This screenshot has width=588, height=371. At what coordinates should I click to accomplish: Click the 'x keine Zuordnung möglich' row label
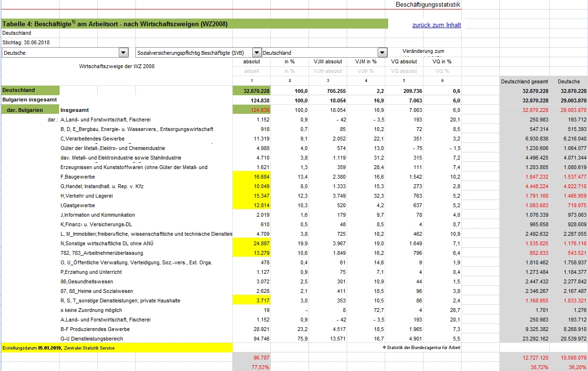click(91, 310)
